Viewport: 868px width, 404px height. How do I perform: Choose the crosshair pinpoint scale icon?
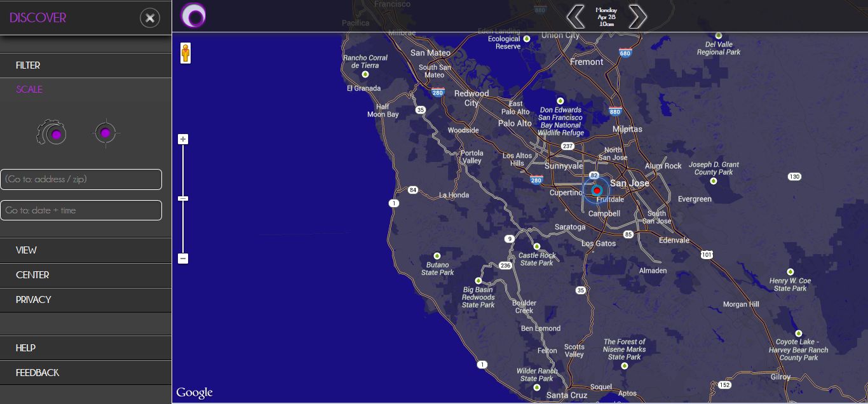[x=105, y=133]
